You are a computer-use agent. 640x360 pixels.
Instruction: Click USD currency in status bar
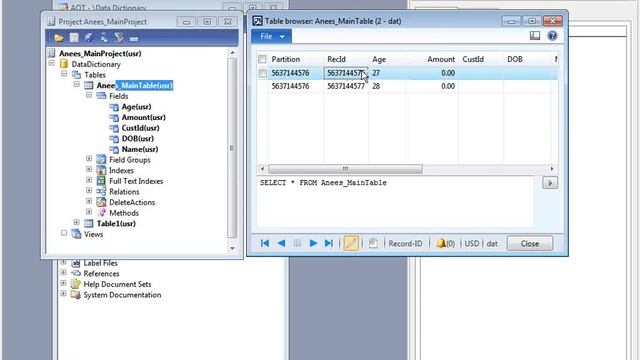pos(472,244)
